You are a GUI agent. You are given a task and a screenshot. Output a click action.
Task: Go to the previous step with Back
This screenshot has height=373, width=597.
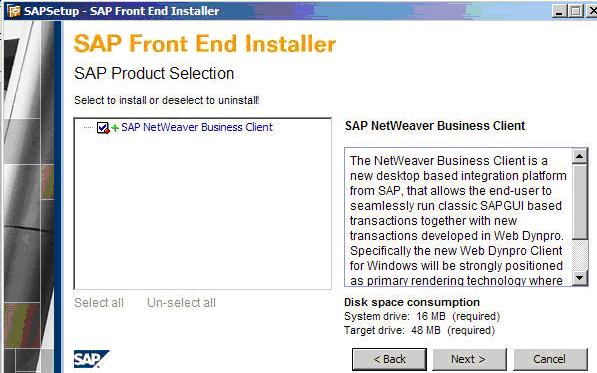click(x=389, y=359)
